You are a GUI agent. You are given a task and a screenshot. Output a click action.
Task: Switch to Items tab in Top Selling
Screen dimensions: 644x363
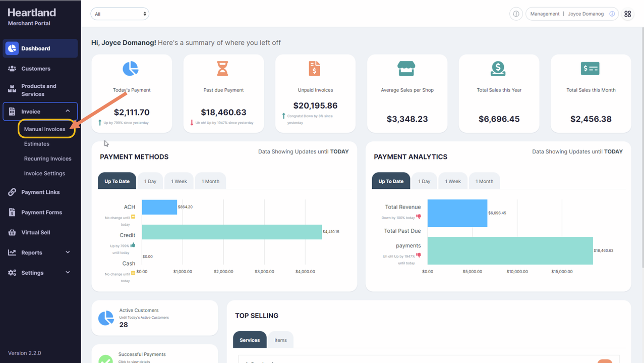pos(280,340)
